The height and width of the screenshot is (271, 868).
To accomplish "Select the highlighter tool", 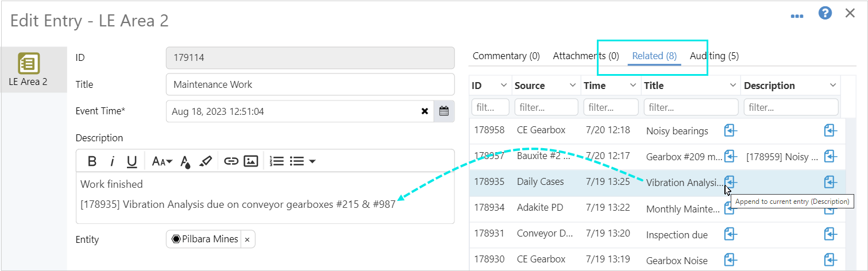I will click(x=206, y=161).
